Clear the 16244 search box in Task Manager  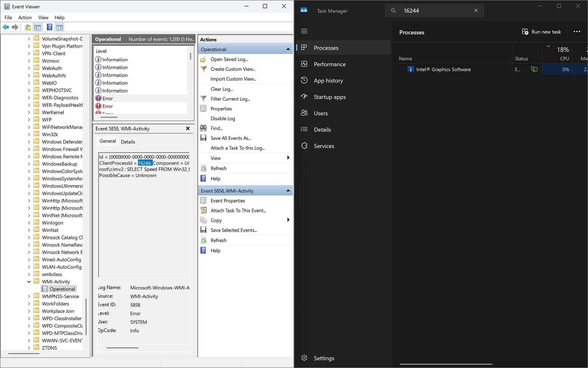476,10
